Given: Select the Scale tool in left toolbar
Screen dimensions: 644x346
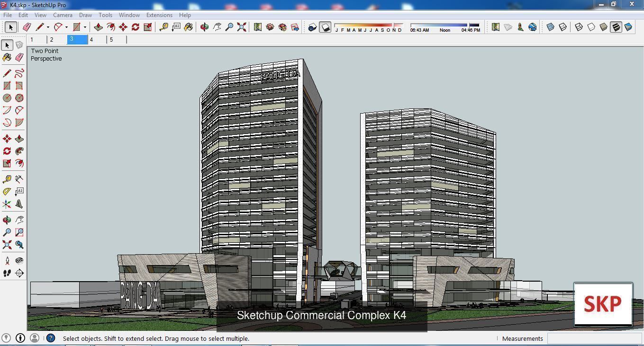Looking at the screenshot, I should [7, 163].
